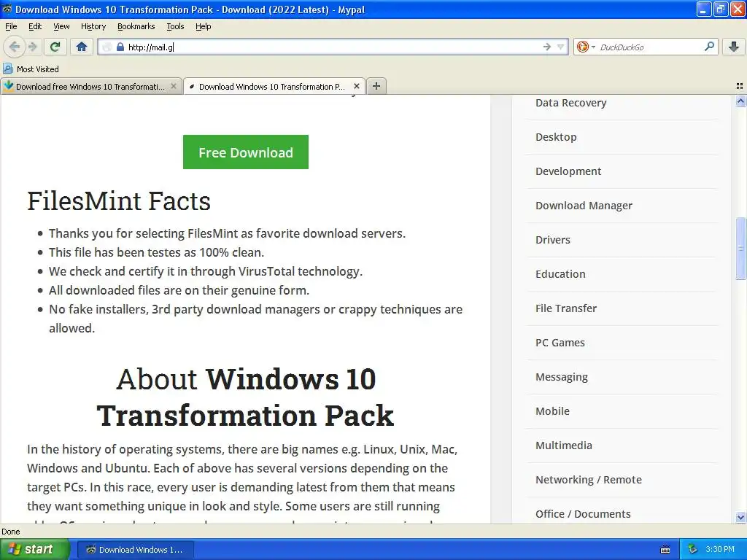Click the green Free Download button
The image size is (747, 560).
[246, 152]
